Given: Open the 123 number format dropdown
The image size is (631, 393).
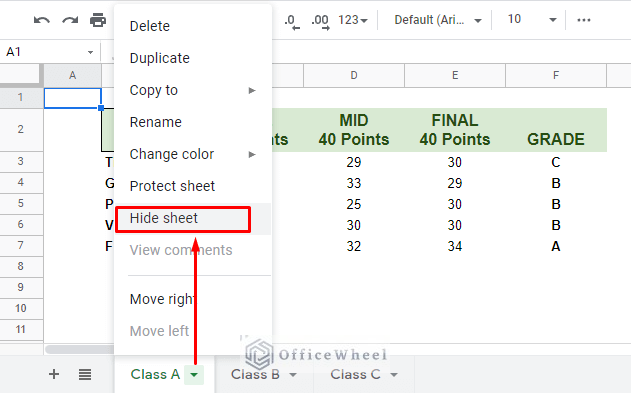Looking at the screenshot, I should [x=353, y=20].
